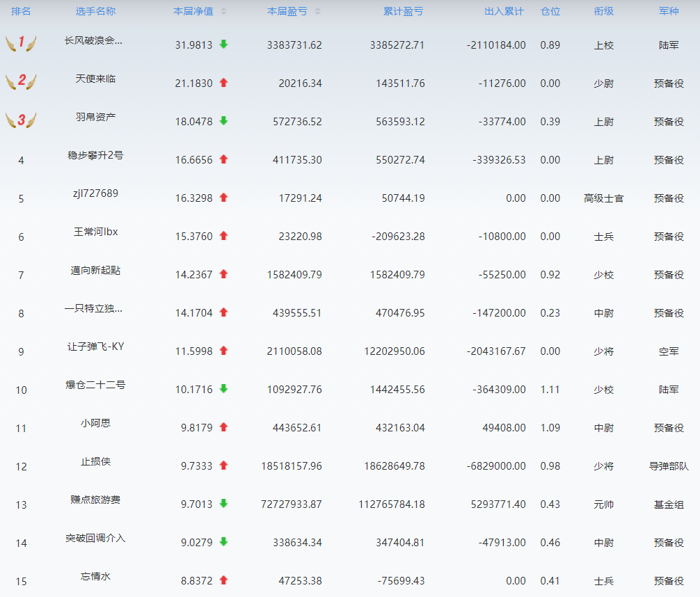Click the third place laurel badge

21,120
